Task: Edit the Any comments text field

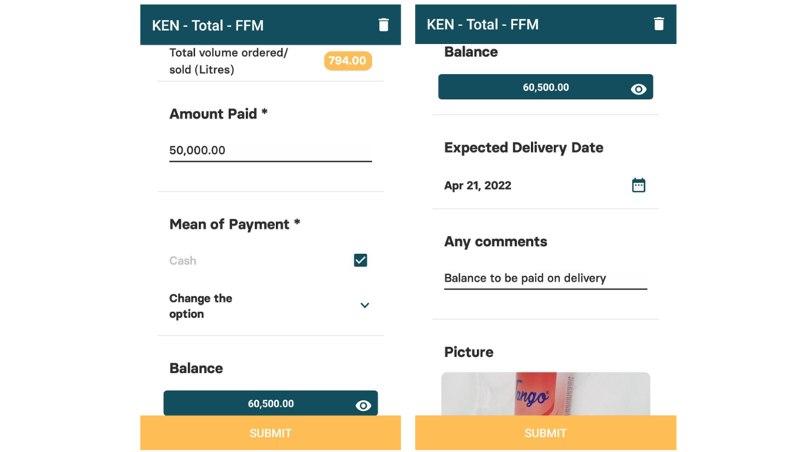Action: (545, 278)
